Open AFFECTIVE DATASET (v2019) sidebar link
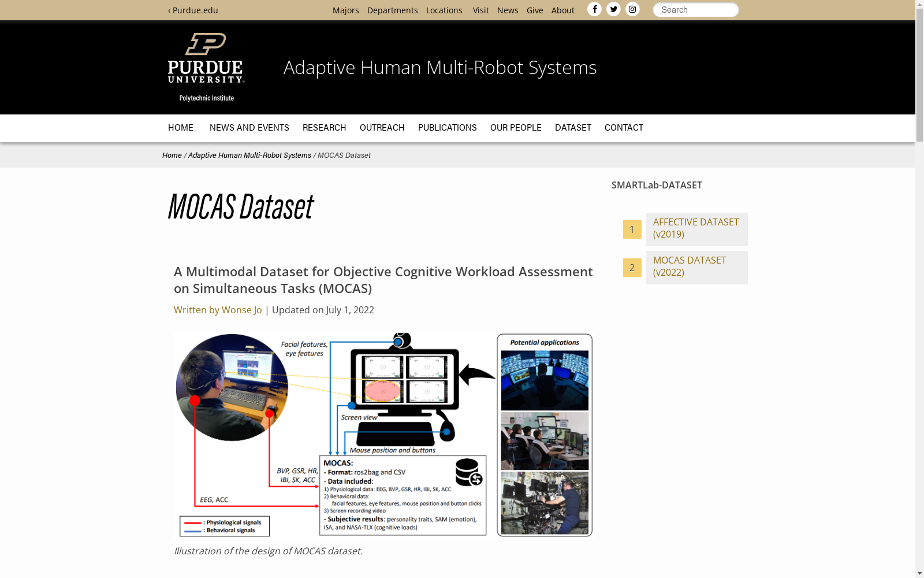 (x=696, y=228)
